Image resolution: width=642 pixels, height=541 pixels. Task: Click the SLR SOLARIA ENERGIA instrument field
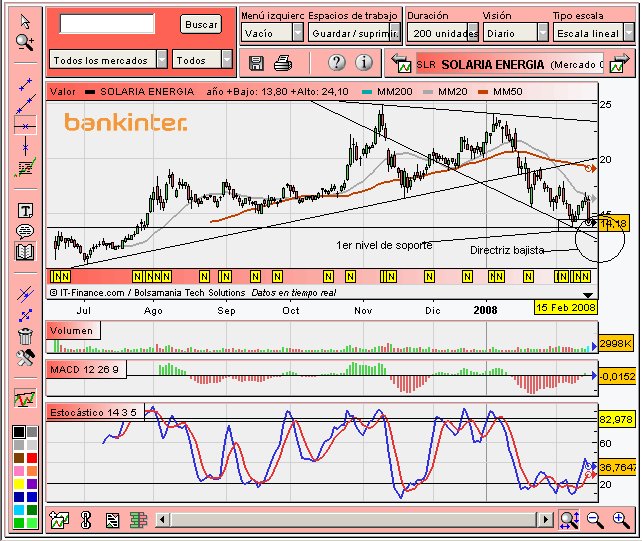pos(510,63)
